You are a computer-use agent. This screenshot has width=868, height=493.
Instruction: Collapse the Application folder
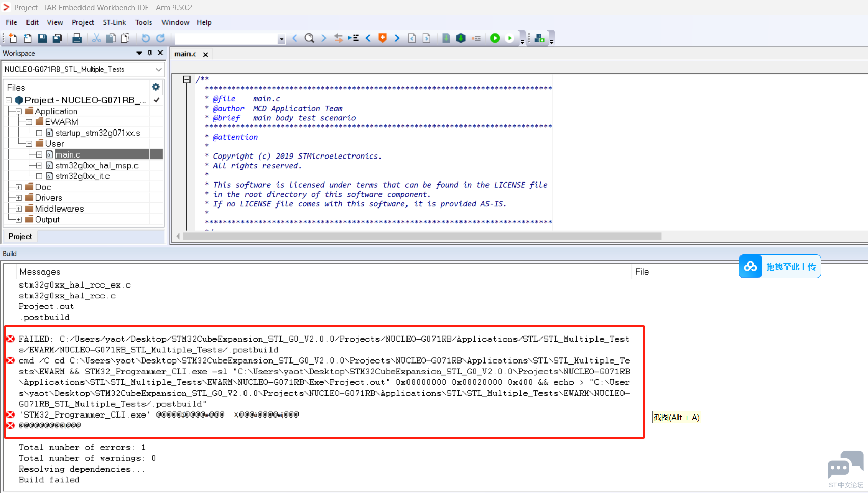[19, 111]
